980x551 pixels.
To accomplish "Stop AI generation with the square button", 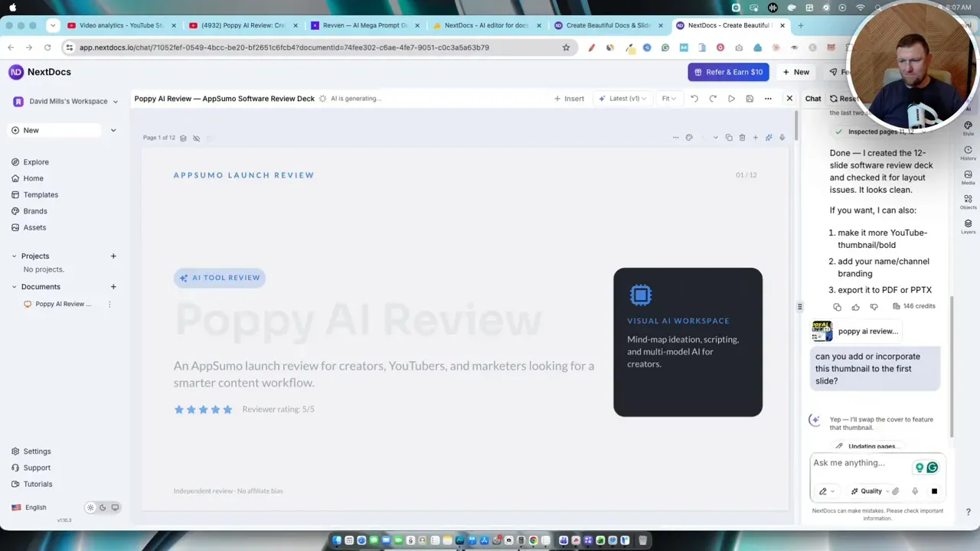I will (x=934, y=491).
